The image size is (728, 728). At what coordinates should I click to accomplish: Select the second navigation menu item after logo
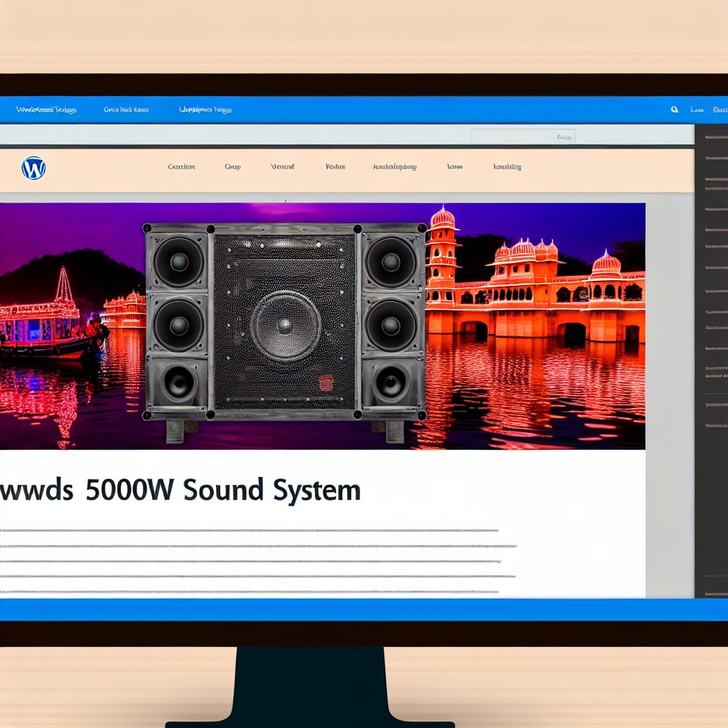(232, 167)
